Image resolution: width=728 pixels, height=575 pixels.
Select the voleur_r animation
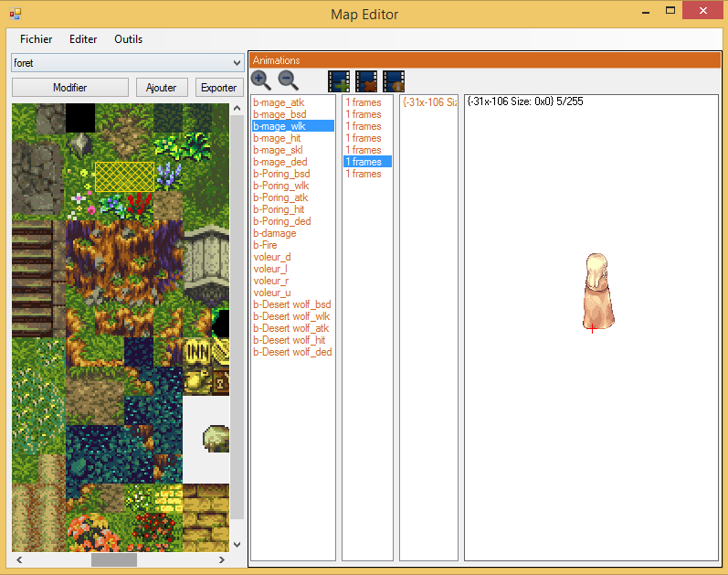(x=293, y=281)
